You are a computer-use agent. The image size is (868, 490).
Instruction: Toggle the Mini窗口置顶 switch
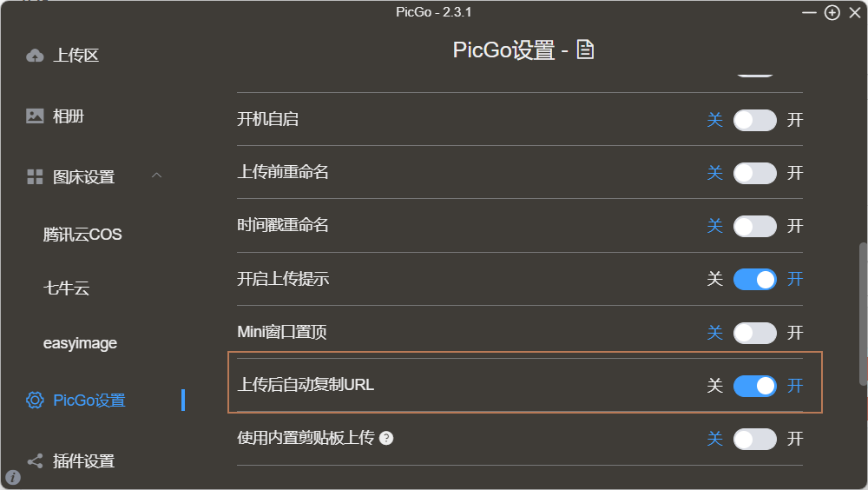(754, 333)
